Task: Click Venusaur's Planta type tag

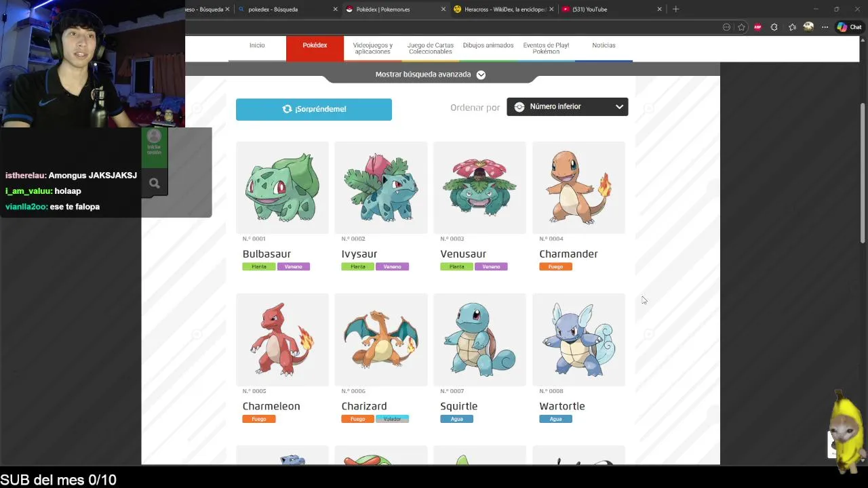Action: pyautogui.click(x=457, y=266)
